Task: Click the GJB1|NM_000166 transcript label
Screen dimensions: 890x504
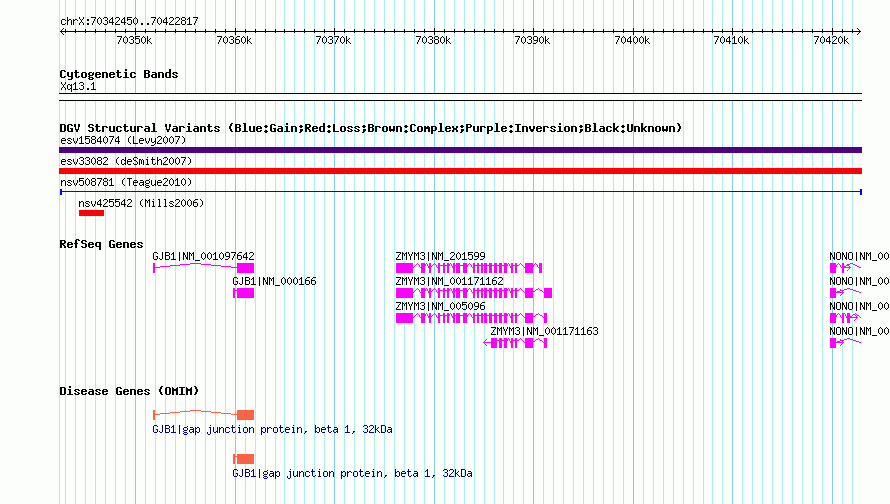Action: [274, 282]
